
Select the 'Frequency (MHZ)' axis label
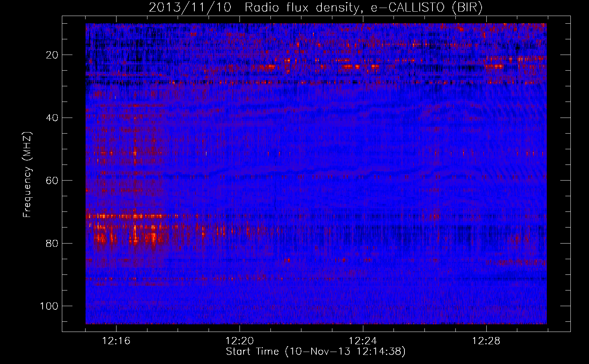[27, 174]
